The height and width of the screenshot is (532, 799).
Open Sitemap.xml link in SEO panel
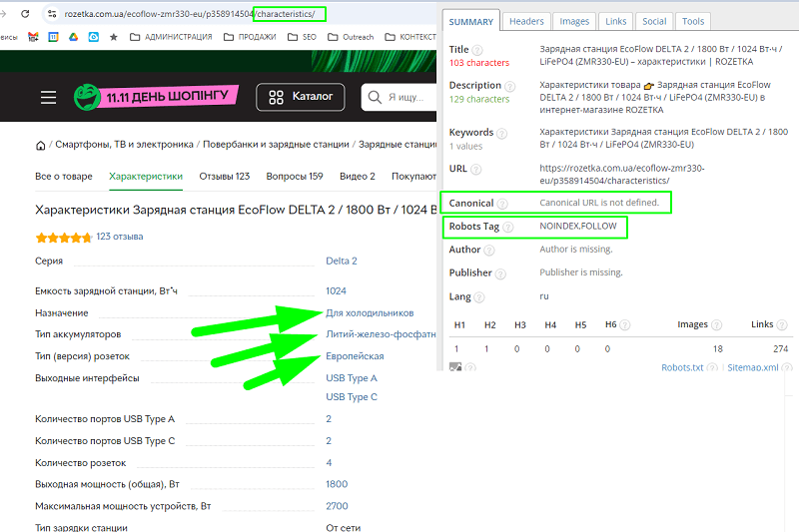point(753,367)
